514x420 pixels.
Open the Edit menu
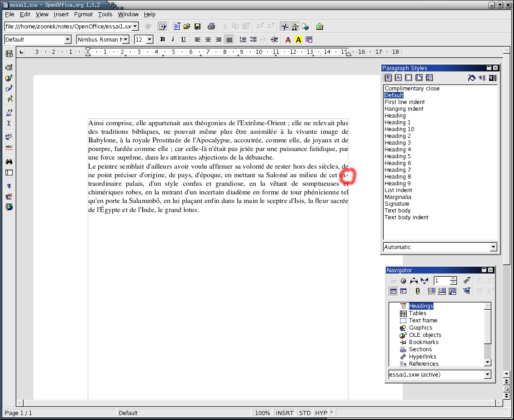click(x=25, y=14)
